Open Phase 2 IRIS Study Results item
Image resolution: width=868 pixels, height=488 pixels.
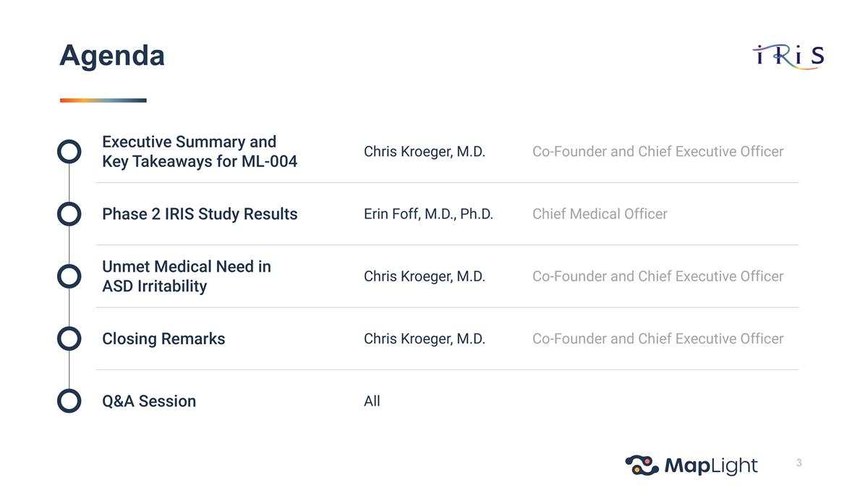200,214
